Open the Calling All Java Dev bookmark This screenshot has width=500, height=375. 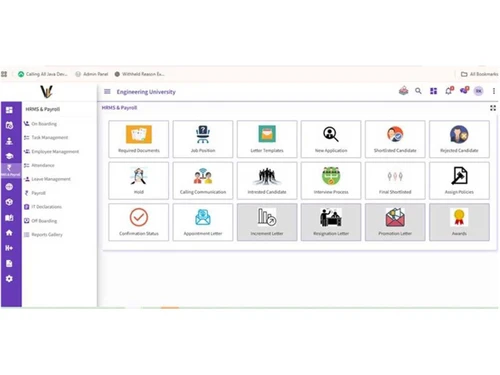tap(43, 74)
